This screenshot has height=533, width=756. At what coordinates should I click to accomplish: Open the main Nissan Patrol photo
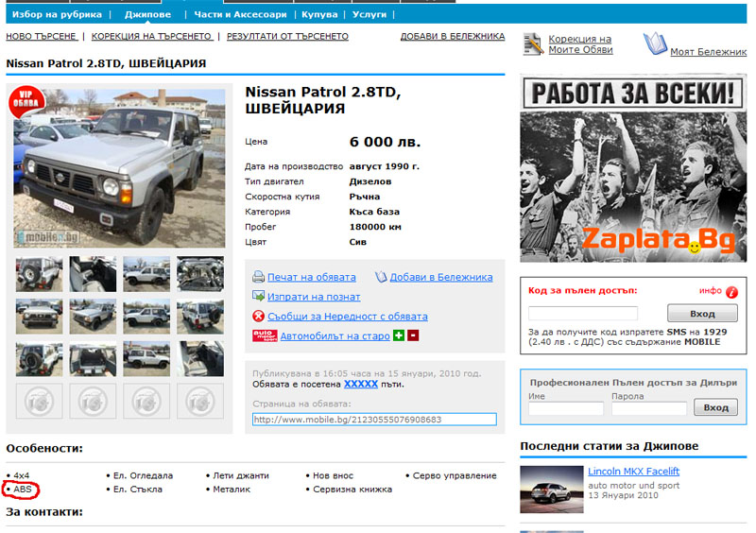pos(119,168)
